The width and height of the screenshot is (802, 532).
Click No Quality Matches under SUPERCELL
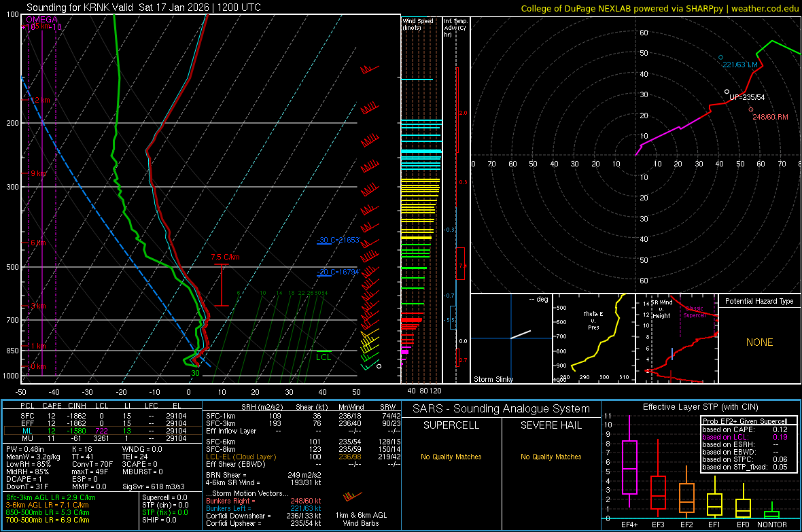[451, 457]
